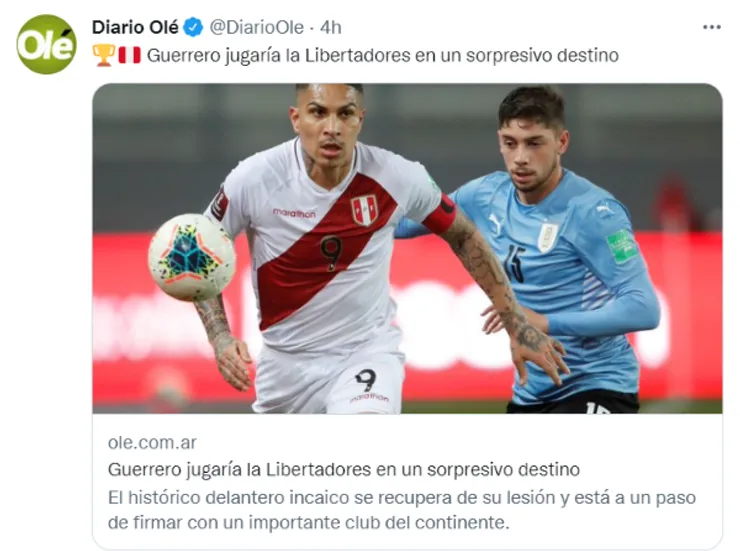
Task: Click the soccer ball in the photo
Action: pos(192,258)
